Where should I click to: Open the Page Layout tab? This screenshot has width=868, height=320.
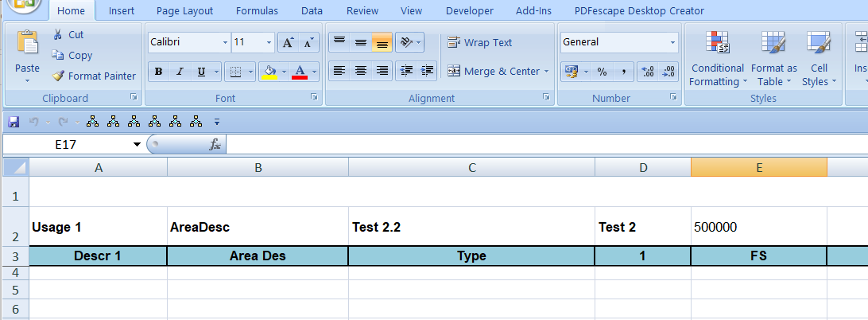pyautogui.click(x=184, y=10)
